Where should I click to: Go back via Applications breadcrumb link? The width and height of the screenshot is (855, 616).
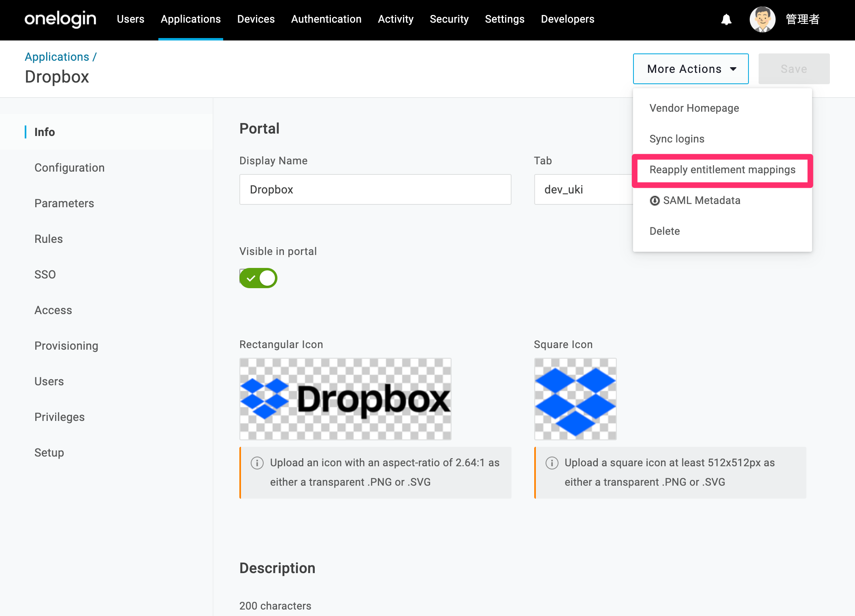pos(57,57)
